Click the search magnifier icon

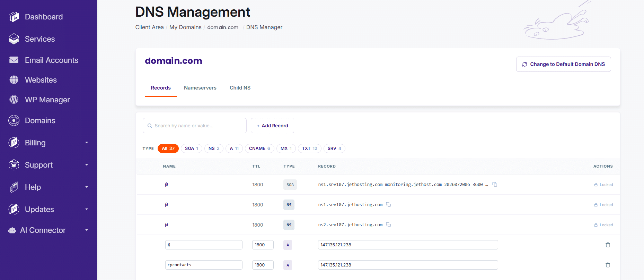coord(150,126)
